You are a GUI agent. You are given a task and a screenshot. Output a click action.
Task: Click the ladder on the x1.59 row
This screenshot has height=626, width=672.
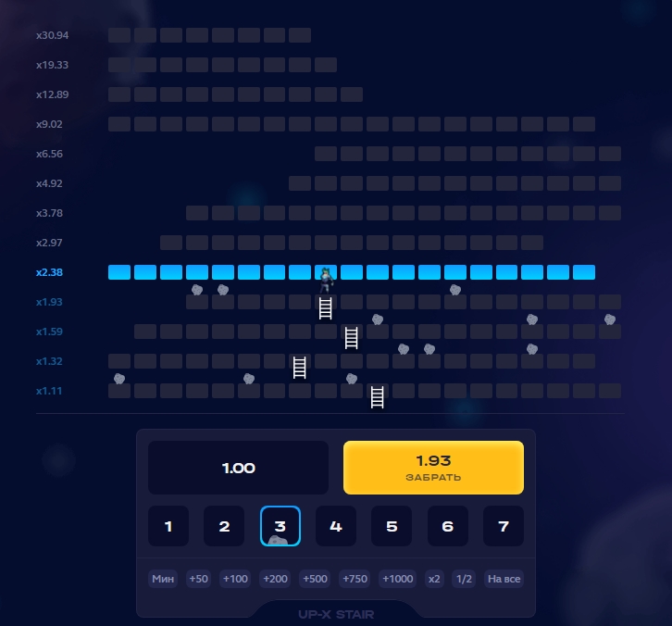tap(351, 337)
